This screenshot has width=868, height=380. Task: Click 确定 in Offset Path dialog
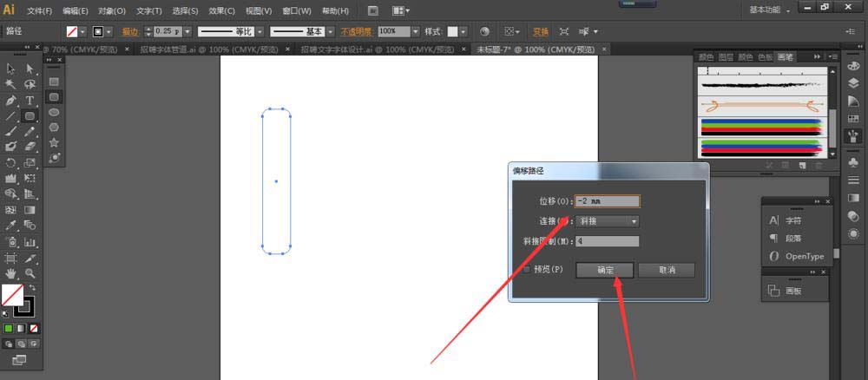[605, 270]
